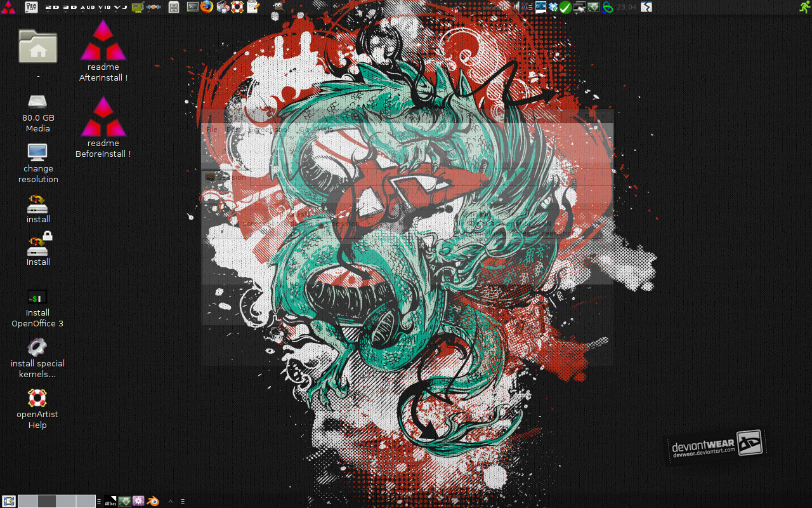Launch Blender from the bottom panel
Viewport: 812px width, 508px height.
click(153, 501)
